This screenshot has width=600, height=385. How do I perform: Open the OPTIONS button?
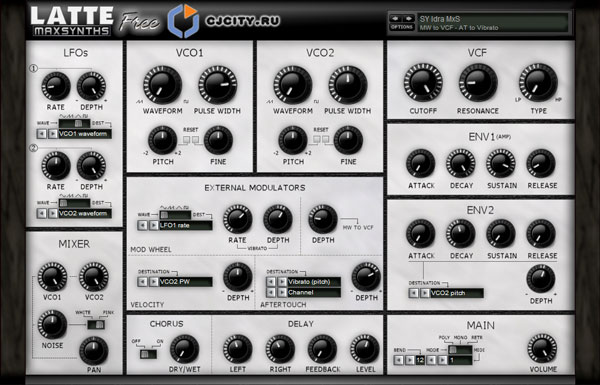tap(402, 27)
